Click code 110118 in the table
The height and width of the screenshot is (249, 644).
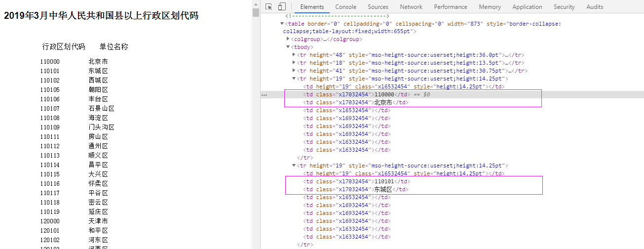click(50, 203)
